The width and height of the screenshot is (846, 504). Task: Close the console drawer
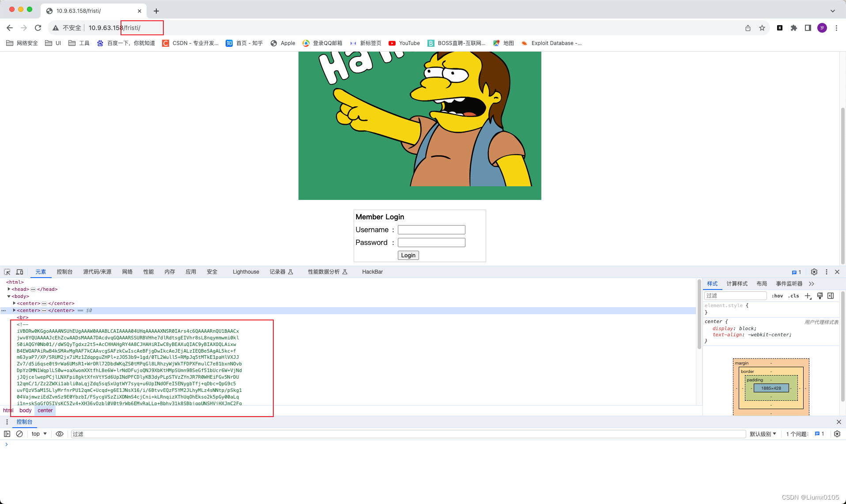pos(839,422)
